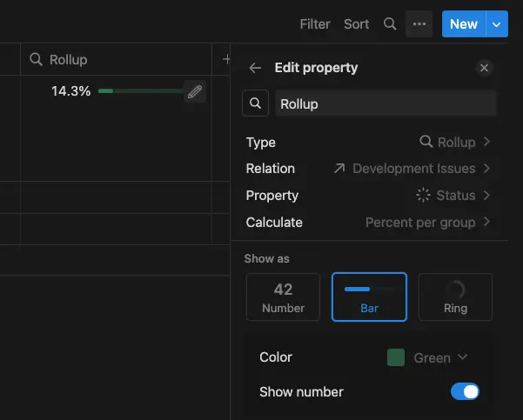Open the Green color dropdown
523x420 pixels.
coord(427,357)
